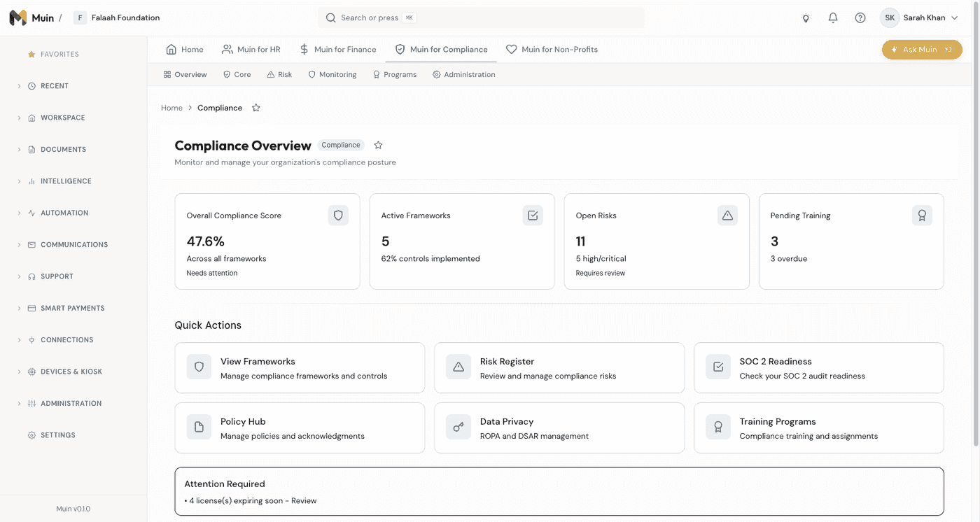Screen dimensions: 980x522
Task: Click the 47.6% compliance score value
Action: (206, 241)
